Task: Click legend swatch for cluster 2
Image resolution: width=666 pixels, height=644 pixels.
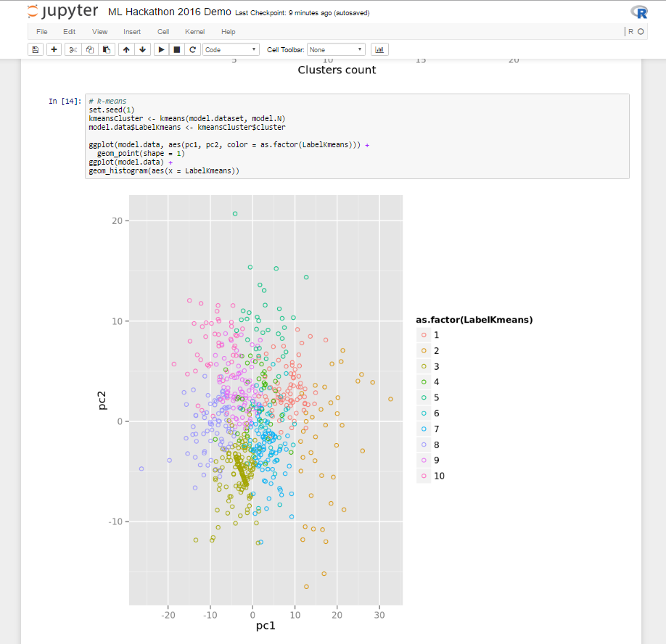Action: pos(424,351)
